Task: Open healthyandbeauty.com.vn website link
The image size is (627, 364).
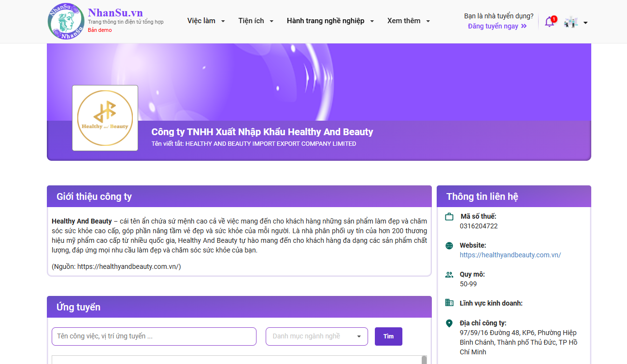Action: pos(510,255)
